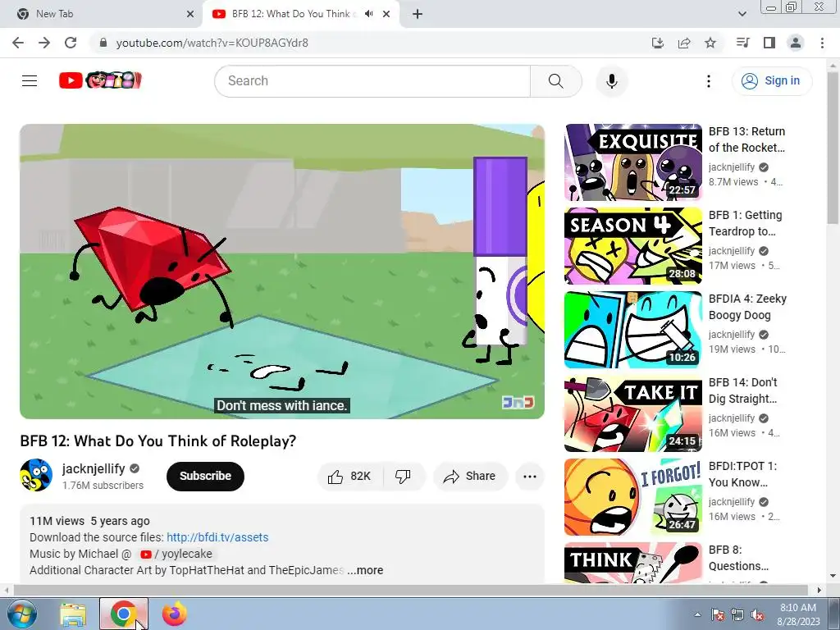Open Chrome side panel icon
Viewport: 840px width, 630px height.
click(769, 43)
